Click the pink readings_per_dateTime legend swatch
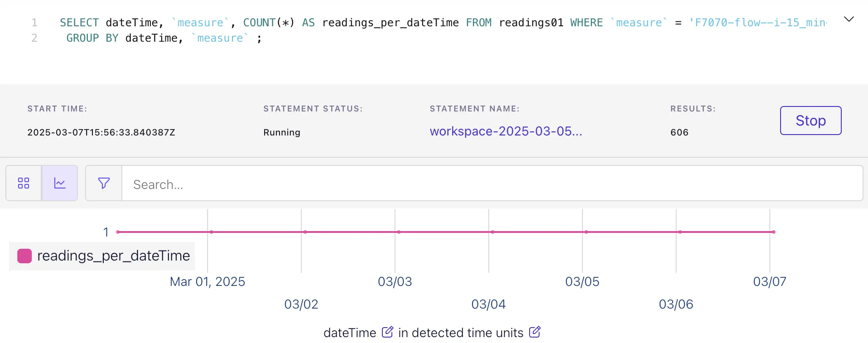Screen dimensions: 868x343 [x=24, y=256]
